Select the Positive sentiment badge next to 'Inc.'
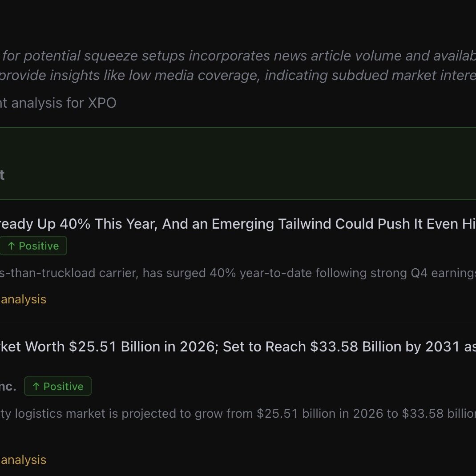Viewport: 476px width, 476px height. [58, 387]
